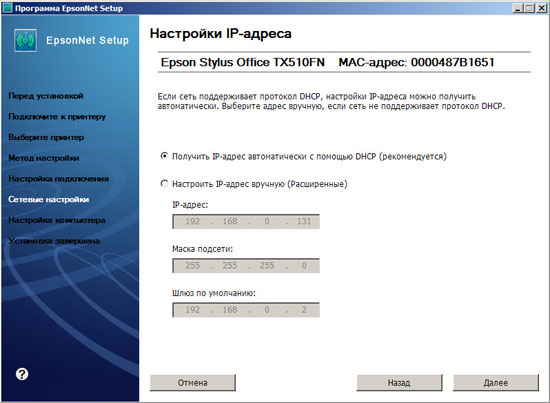Select the Подключите к принтеру step
550x403 pixels.
(57, 116)
